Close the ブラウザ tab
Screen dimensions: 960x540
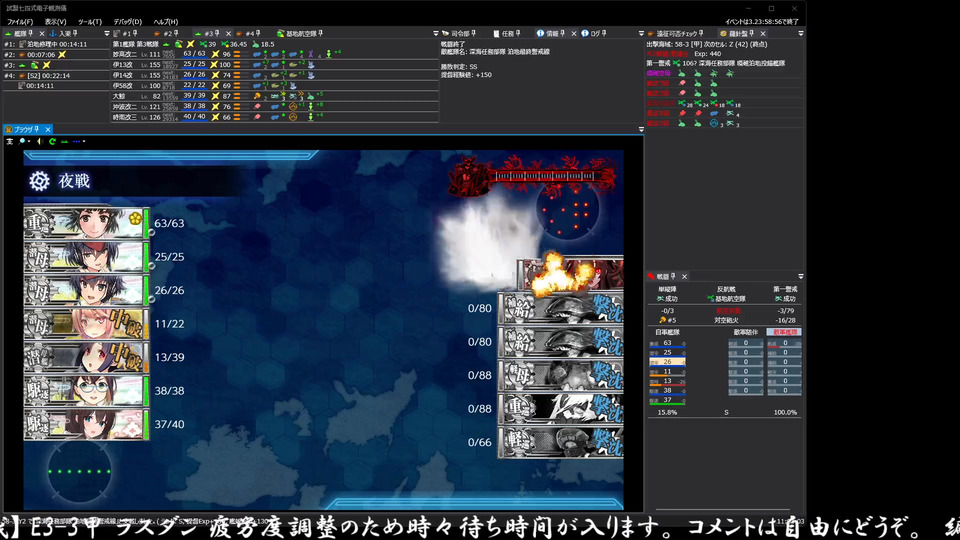48,130
